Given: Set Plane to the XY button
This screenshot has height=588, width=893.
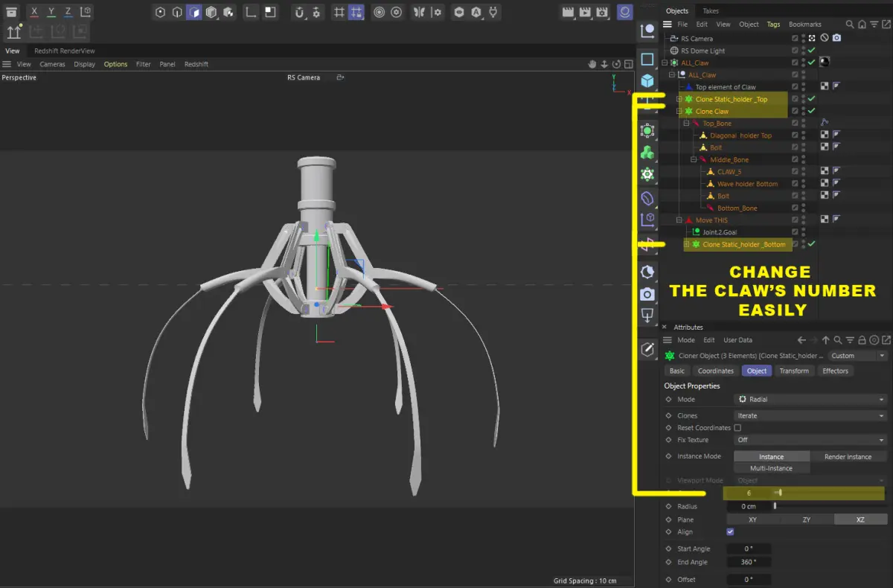Looking at the screenshot, I should coord(752,520).
